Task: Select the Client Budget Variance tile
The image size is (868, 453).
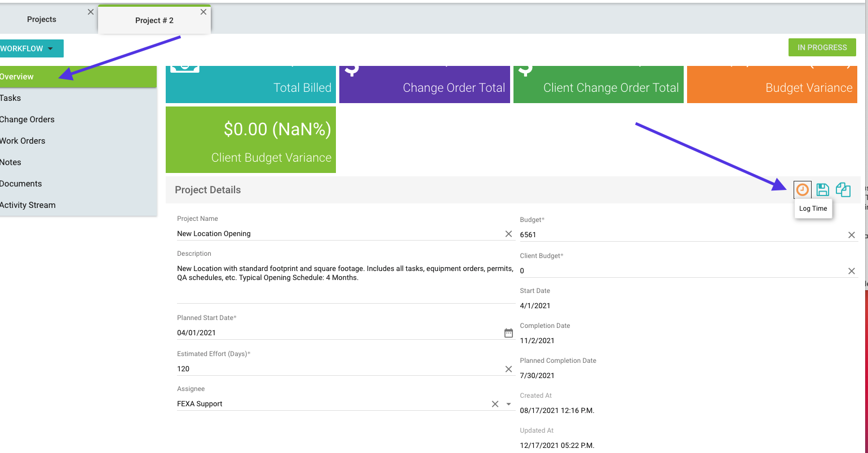Action: [251, 140]
